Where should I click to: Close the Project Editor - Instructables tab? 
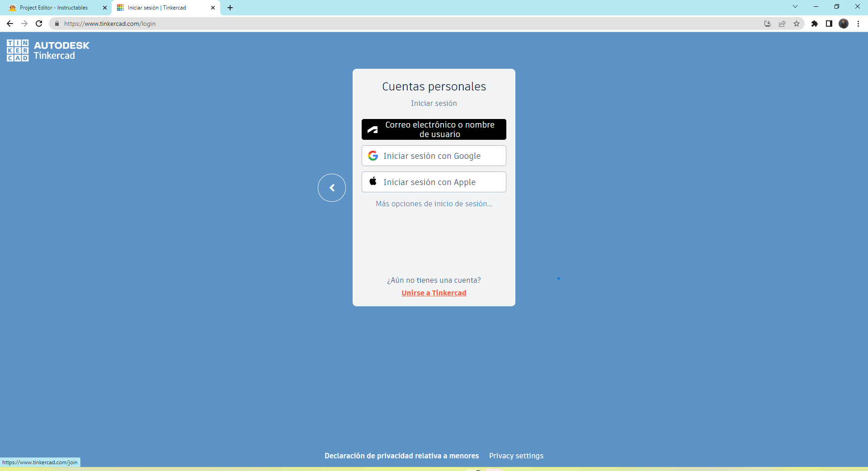click(x=105, y=8)
